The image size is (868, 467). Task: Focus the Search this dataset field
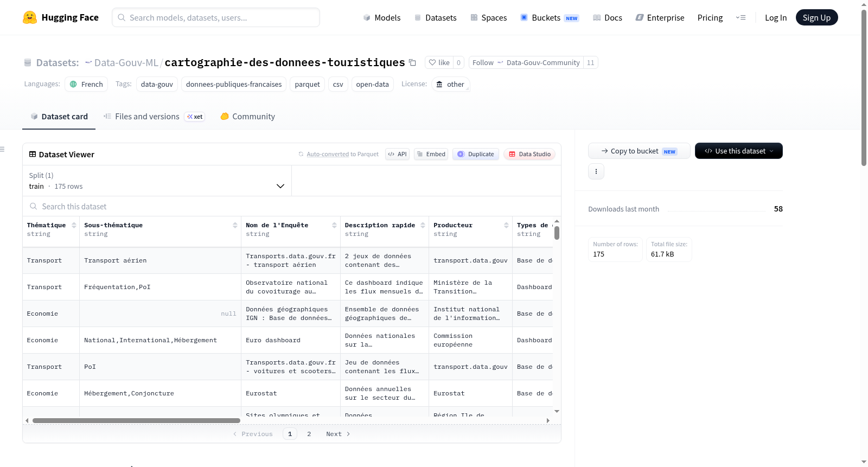(292, 206)
